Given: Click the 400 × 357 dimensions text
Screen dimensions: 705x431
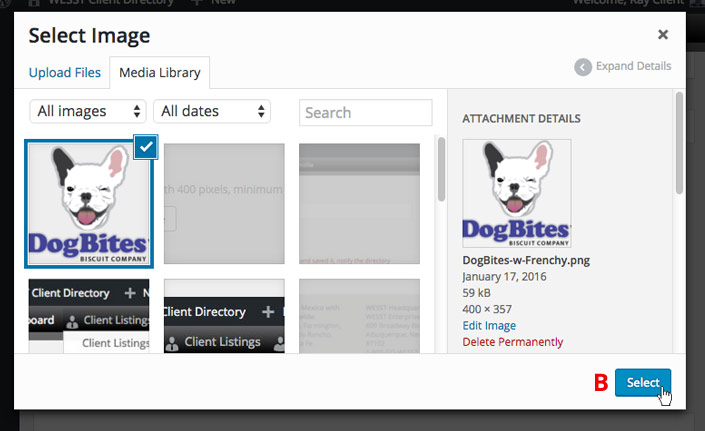Looking at the screenshot, I should [487, 309].
